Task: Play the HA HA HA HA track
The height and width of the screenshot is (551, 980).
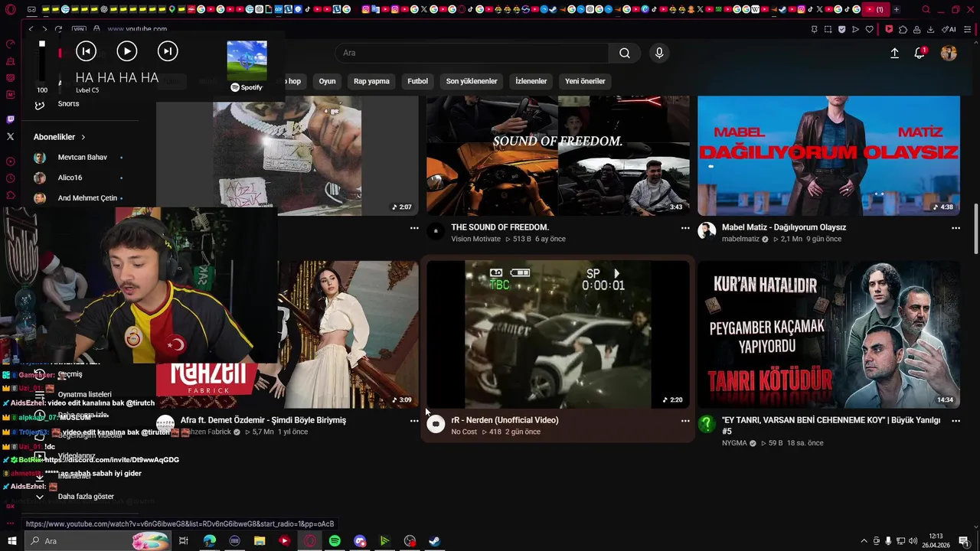Action: 127,51
